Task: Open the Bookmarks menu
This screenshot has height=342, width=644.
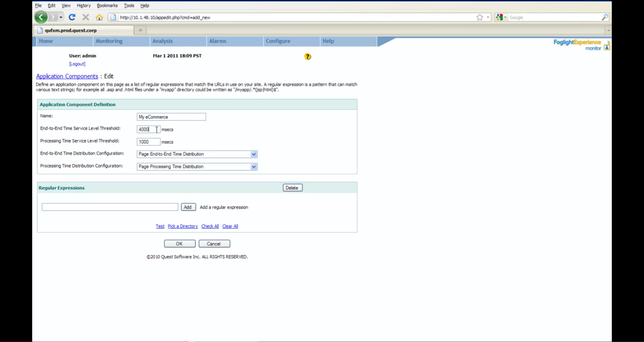Action: 107,5
